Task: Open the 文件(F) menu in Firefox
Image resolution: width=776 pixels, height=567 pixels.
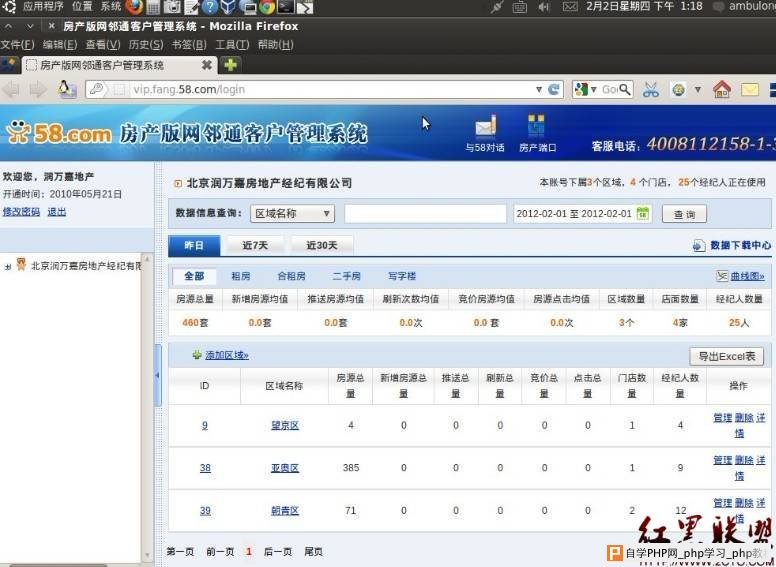Action: tap(18, 45)
